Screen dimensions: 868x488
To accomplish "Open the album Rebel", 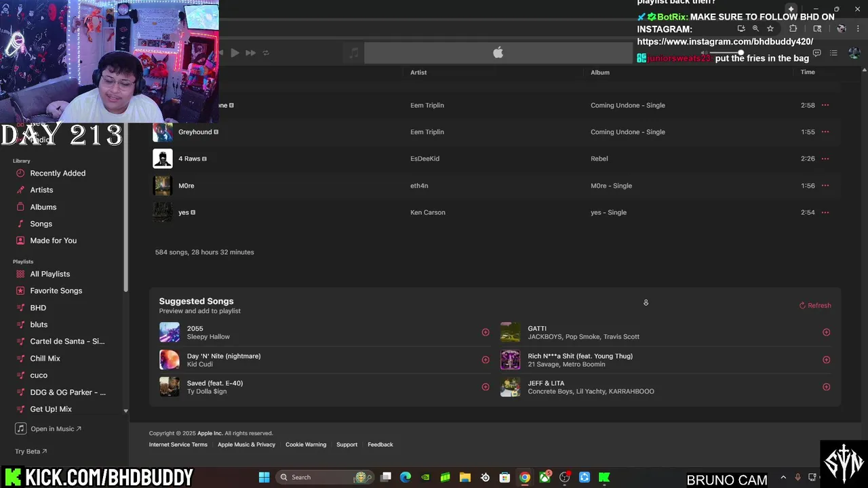I will coord(599,159).
